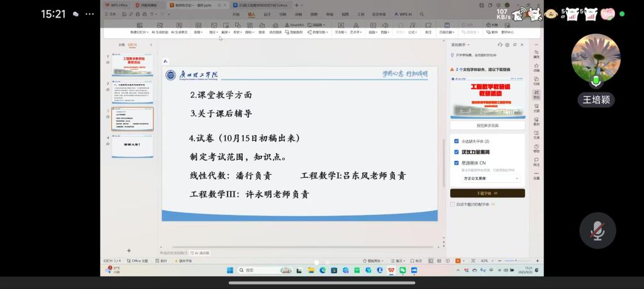644x289 pixels.
Task: Open the SmartArt insert tool
Action: coord(293,25)
